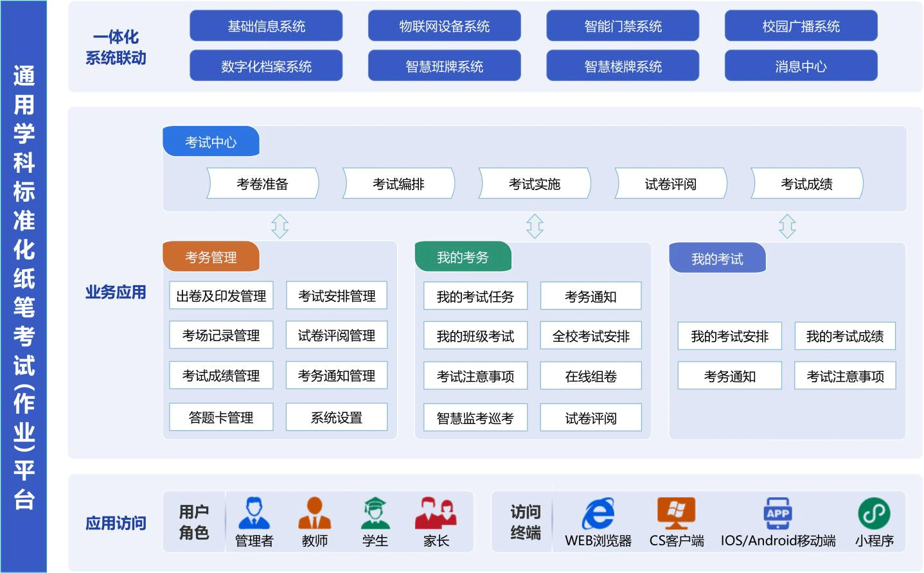Click the 答题卡管理 module box
924x573 pixels.
click(221, 418)
